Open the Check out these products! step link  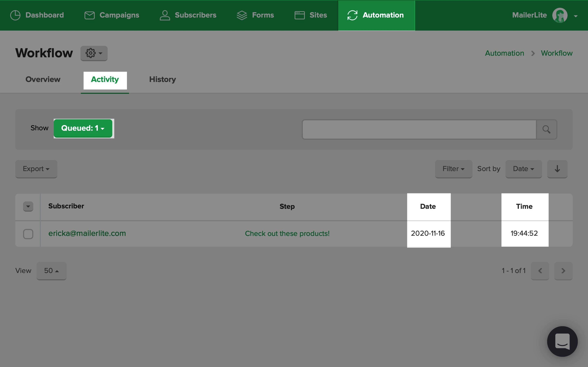tap(287, 233)
